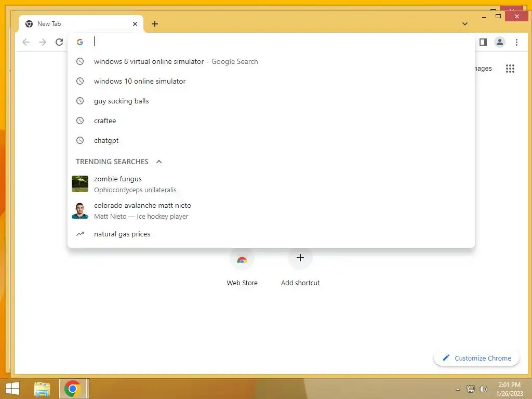
Task: Select the 'zombie fungus' trending search
Action: pyautogui.click(x=271, y=184)
